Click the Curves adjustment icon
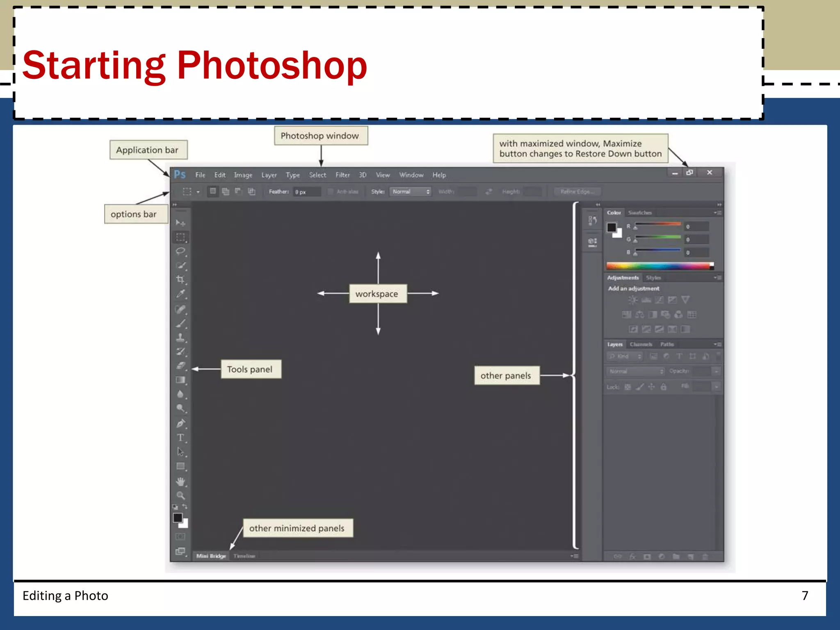This screenshot has height=630, width=840. [659, 300]
